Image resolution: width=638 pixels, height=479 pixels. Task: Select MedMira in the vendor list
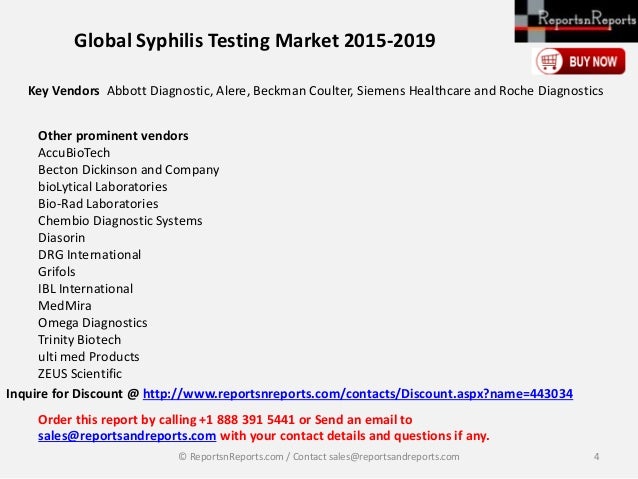click(x=65, y=306)
